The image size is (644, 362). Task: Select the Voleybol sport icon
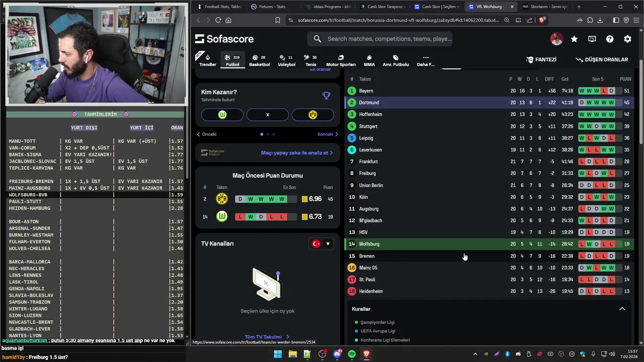pyautogui.click(x=286, y=60)
